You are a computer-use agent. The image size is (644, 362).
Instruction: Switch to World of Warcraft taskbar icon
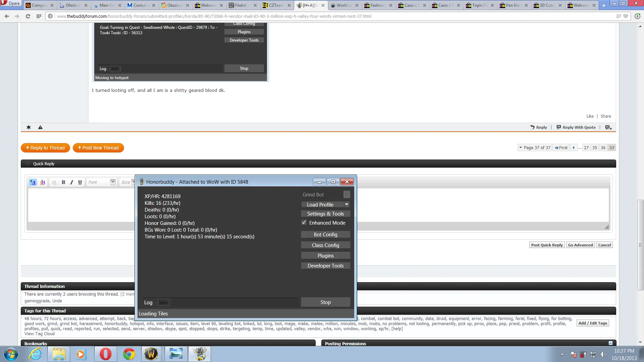151,354
